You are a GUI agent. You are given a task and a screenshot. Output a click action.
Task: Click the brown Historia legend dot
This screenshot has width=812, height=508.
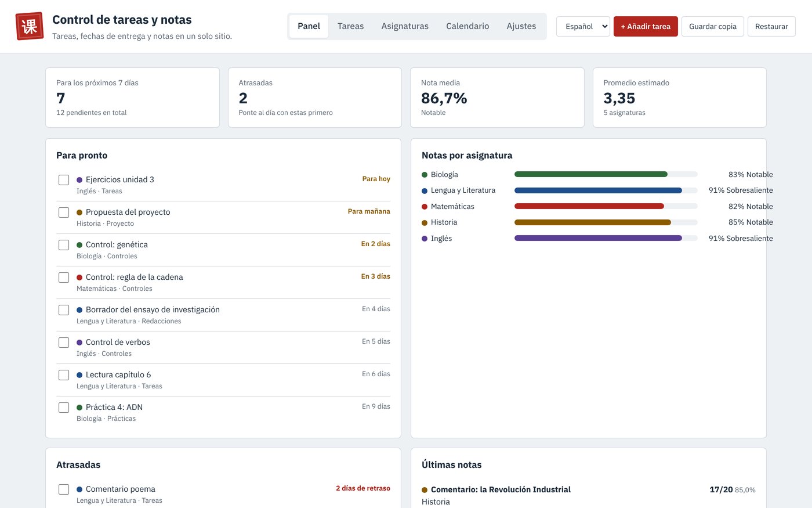point(425,222)
